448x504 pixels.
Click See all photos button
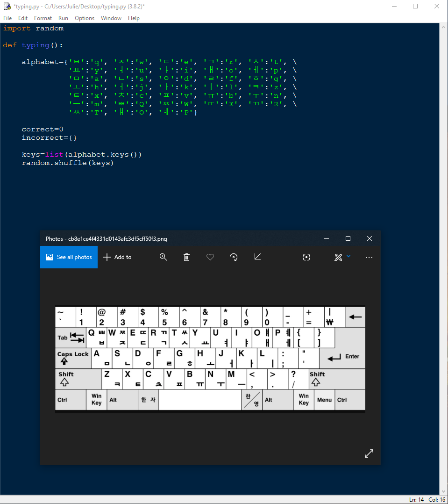click(x=69, y=257)
